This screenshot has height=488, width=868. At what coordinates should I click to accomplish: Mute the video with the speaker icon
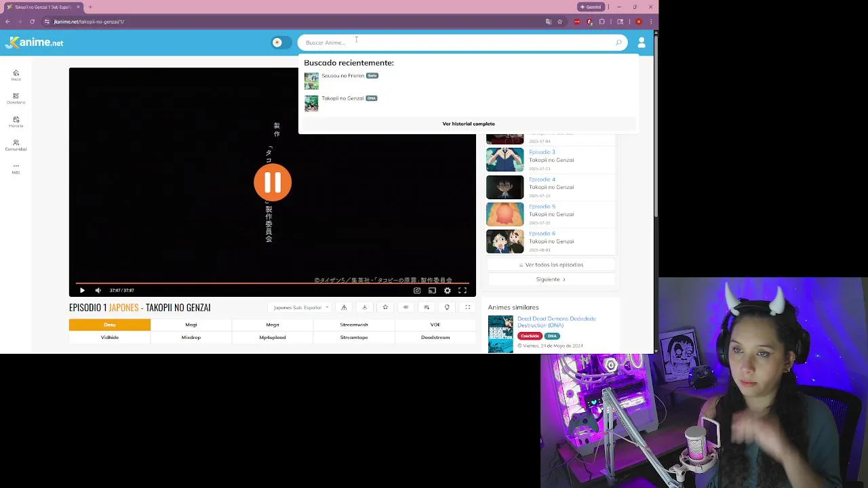(x=98, y=290)
